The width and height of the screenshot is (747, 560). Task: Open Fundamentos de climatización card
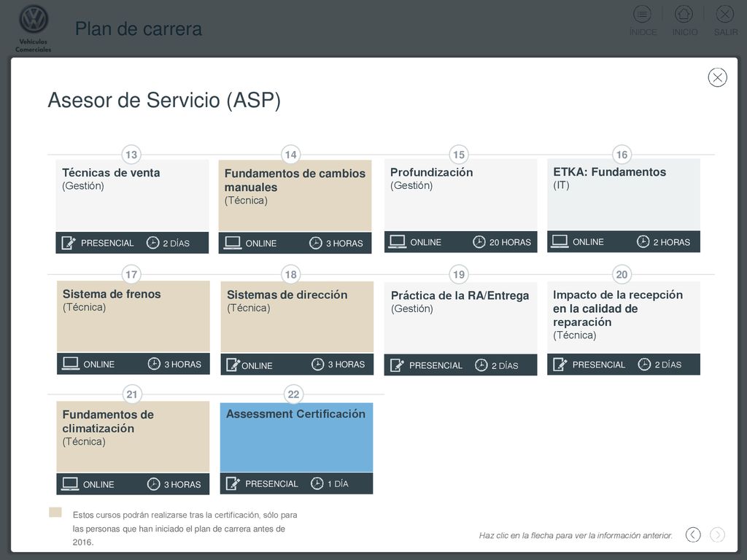133,448
